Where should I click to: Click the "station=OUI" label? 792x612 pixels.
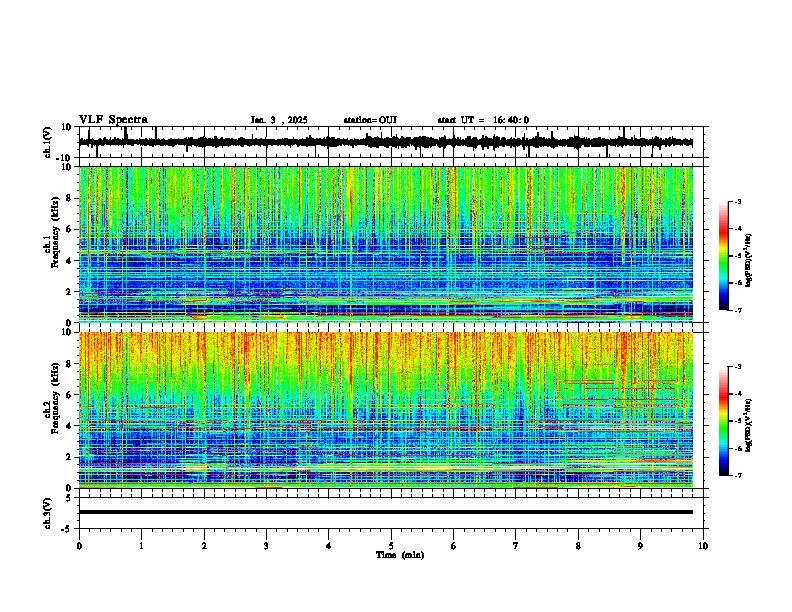[x=370, y=120]
